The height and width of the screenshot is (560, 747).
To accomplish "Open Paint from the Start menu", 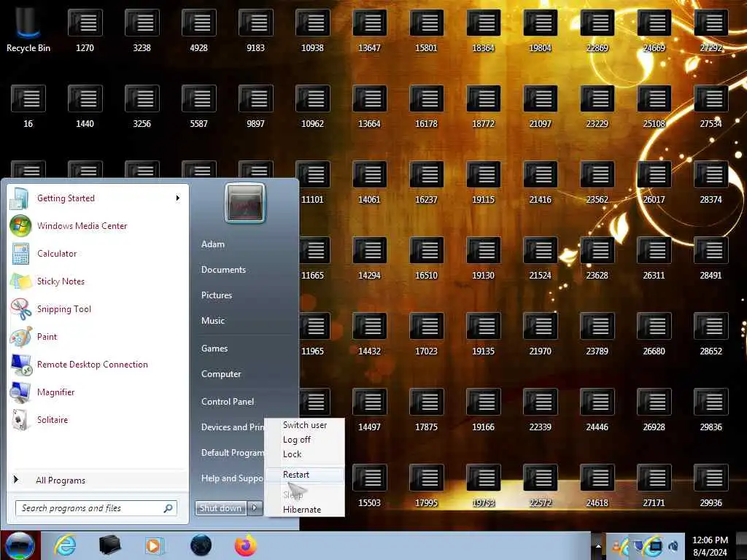I will pos(98,336).
